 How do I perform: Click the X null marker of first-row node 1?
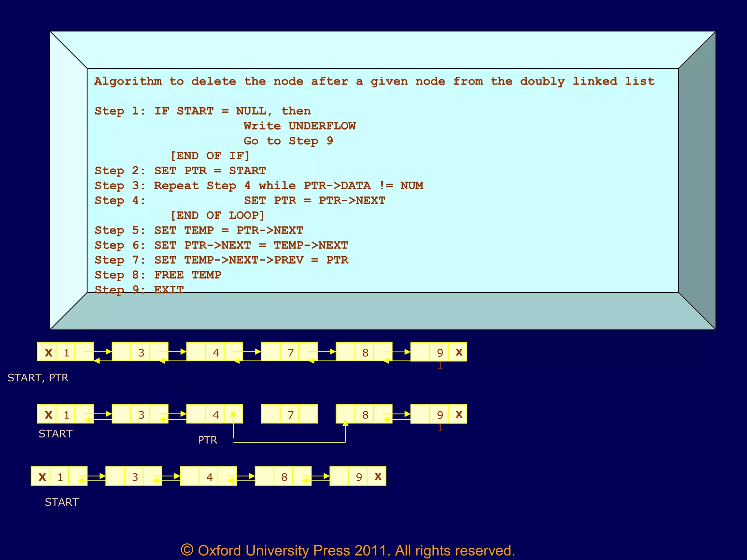[x=49, y=353]
